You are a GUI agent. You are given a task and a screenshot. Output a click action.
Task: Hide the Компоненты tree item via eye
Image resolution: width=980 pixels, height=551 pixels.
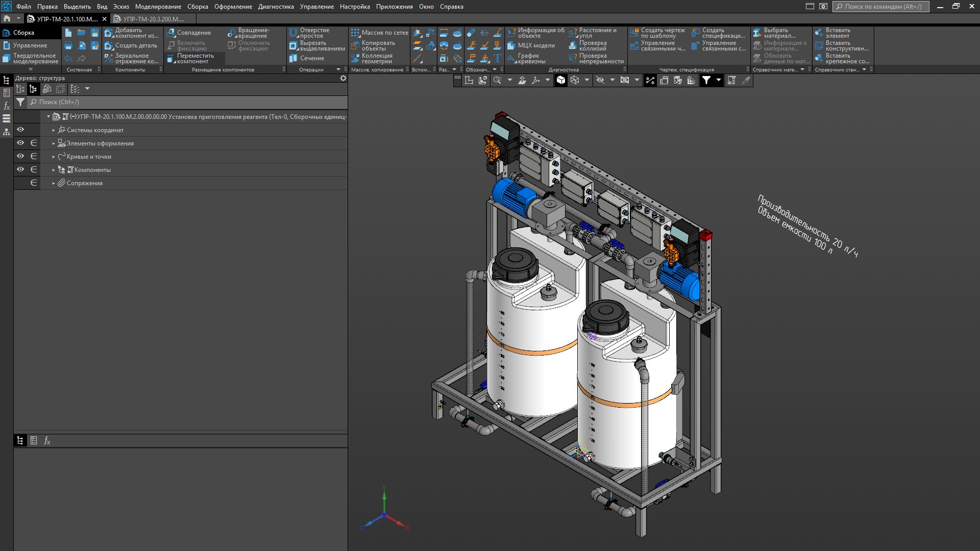click(20, 169)
